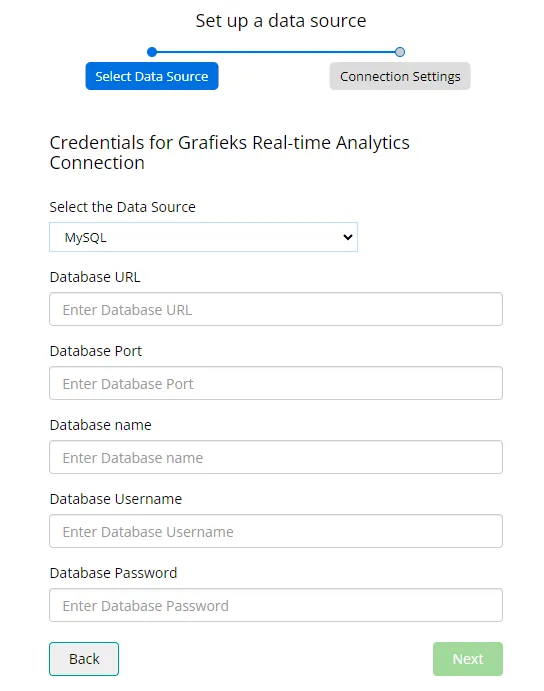Click the second step dot on the progress line
544x691 pixels.
[x=400, y=52]
